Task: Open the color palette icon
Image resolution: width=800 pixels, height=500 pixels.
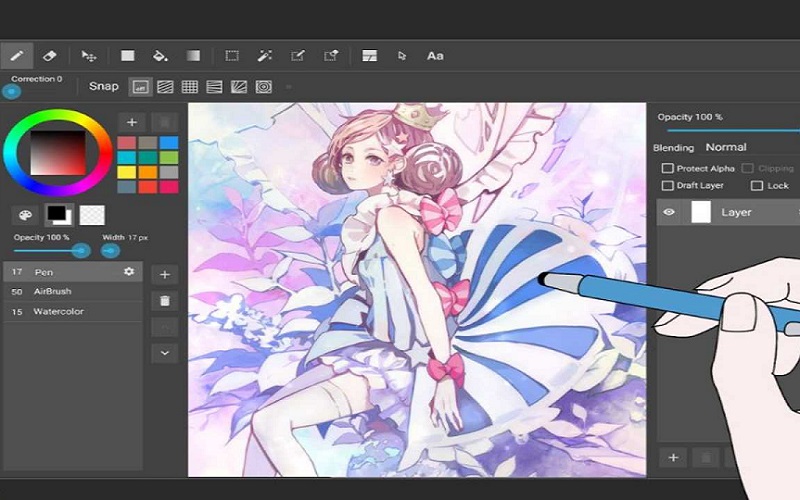Action: click(x=24, y=215)
